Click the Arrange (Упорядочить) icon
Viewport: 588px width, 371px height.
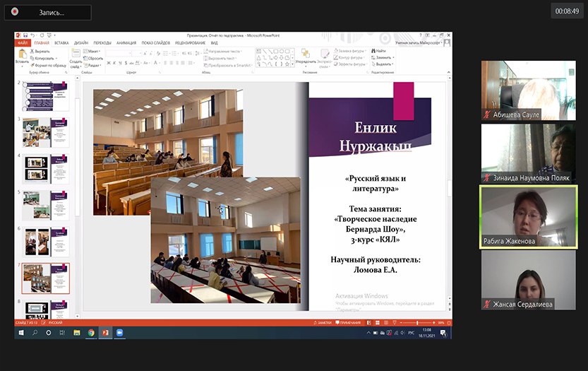[x=307, y=55]
